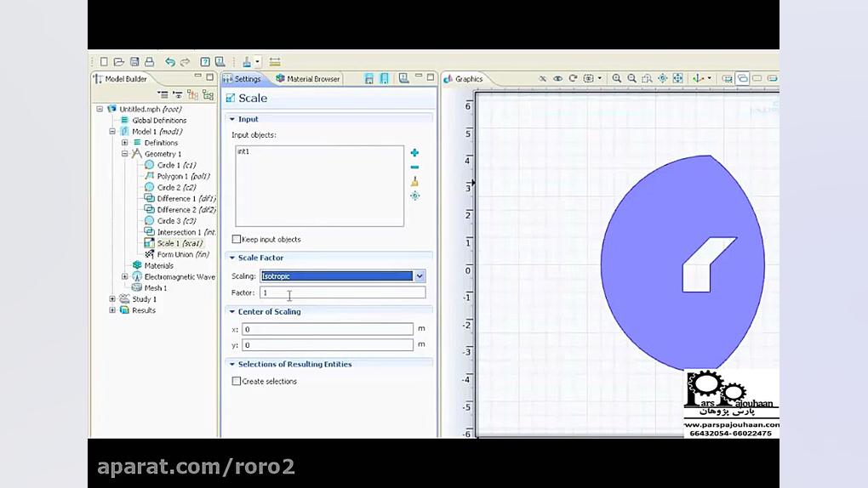
Task: Open the dropdown arrow next to select-box icon
Action: pyautogui.click(x=600, y=78)
